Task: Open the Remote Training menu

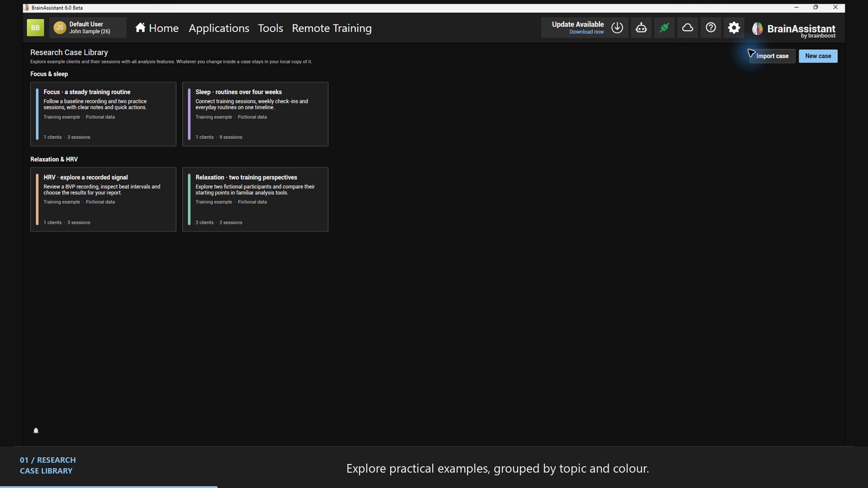Action: pyautogui.click(x=332, y=28)
